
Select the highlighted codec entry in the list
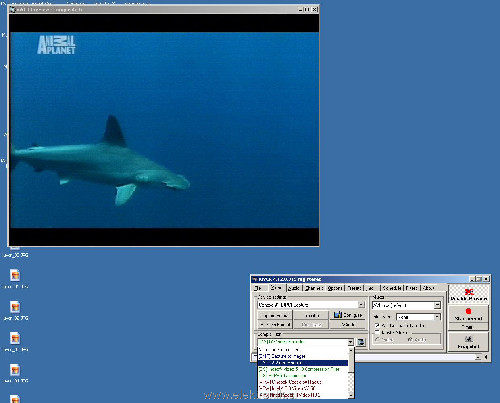pos(303,363)
